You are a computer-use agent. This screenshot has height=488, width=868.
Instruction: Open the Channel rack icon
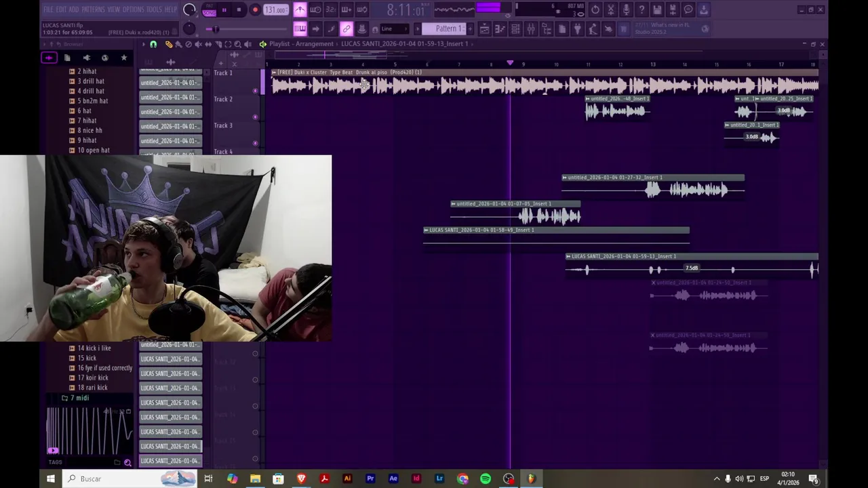pos(515,28)
